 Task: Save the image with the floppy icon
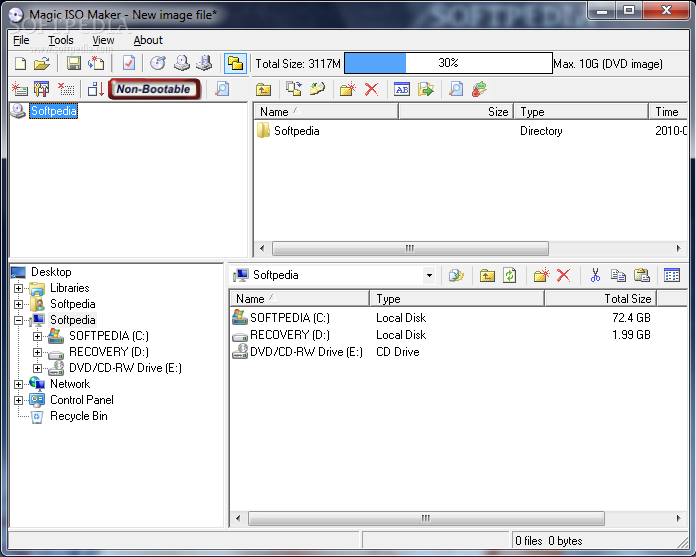point(74,63)
